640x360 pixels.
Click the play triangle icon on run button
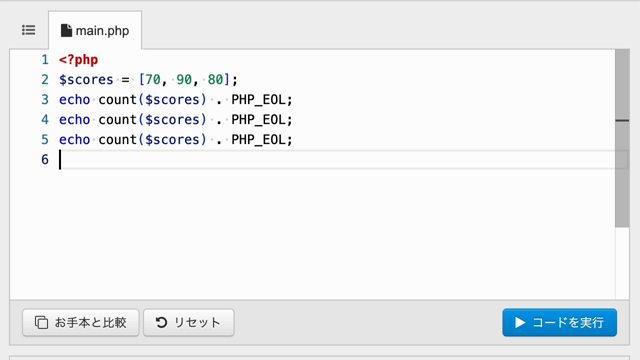[520, 322]
